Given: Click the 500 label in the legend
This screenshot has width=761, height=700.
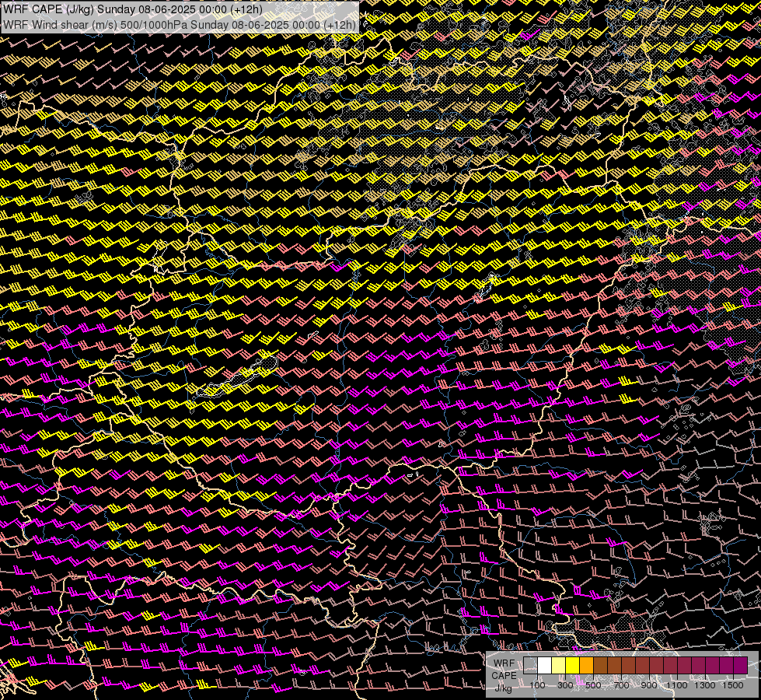Looking at the screenshot, I should coord(593,685).
